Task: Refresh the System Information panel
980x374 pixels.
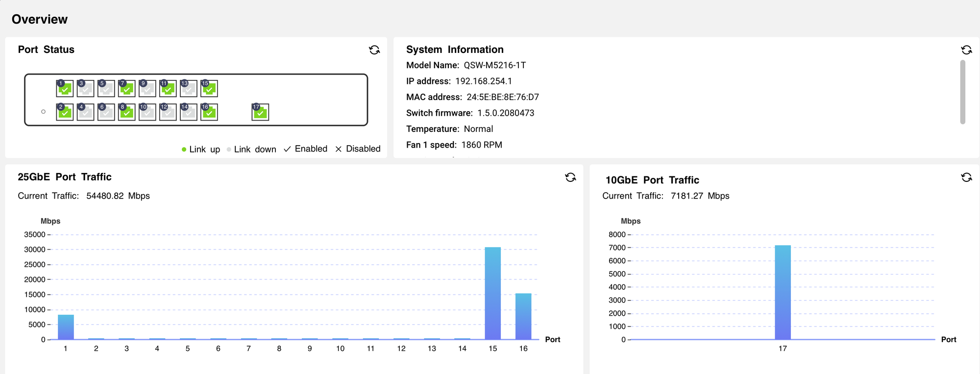Action: pos(966,50)
